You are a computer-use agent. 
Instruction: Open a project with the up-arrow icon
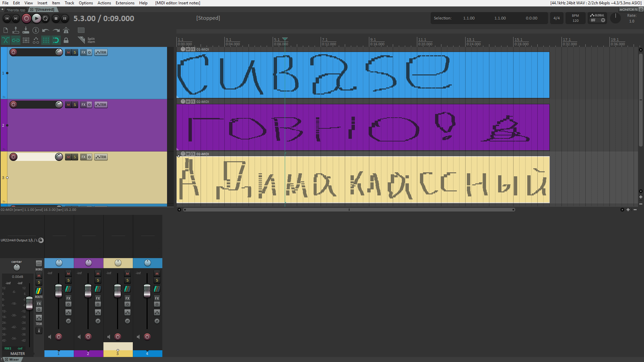[x=15, y=30]
